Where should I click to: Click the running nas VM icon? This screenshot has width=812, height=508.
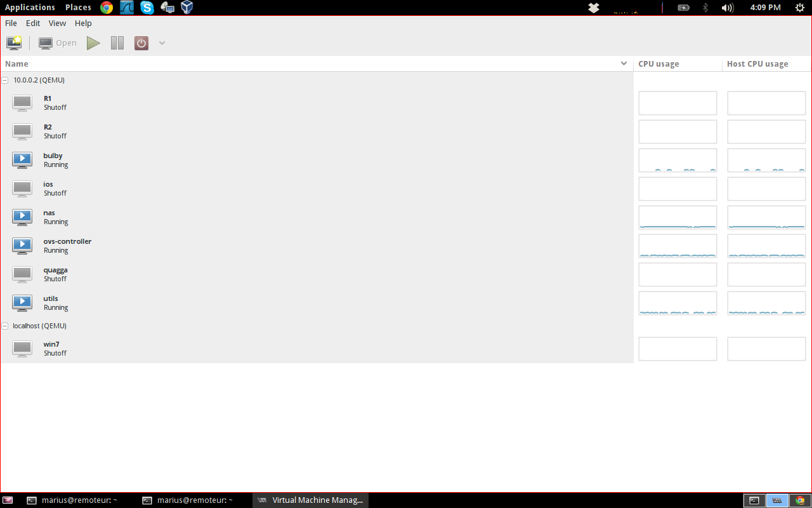tap(22, 217)
